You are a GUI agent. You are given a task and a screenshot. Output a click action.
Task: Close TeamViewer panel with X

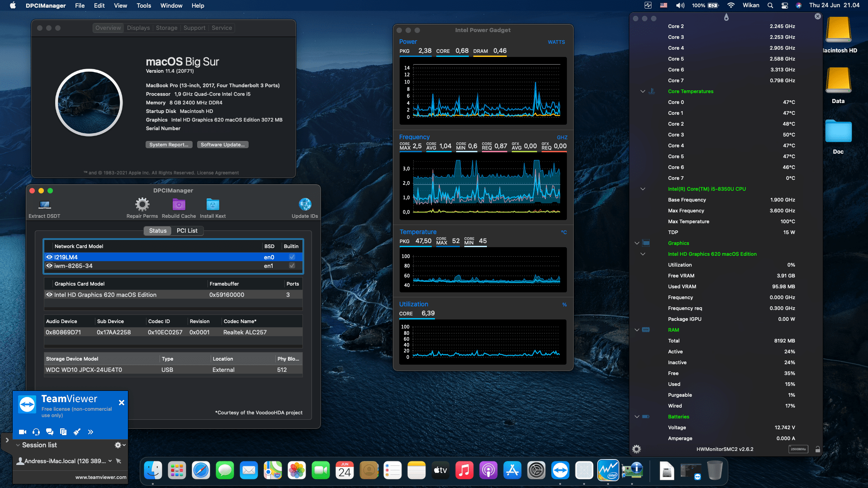coord(122,403)
